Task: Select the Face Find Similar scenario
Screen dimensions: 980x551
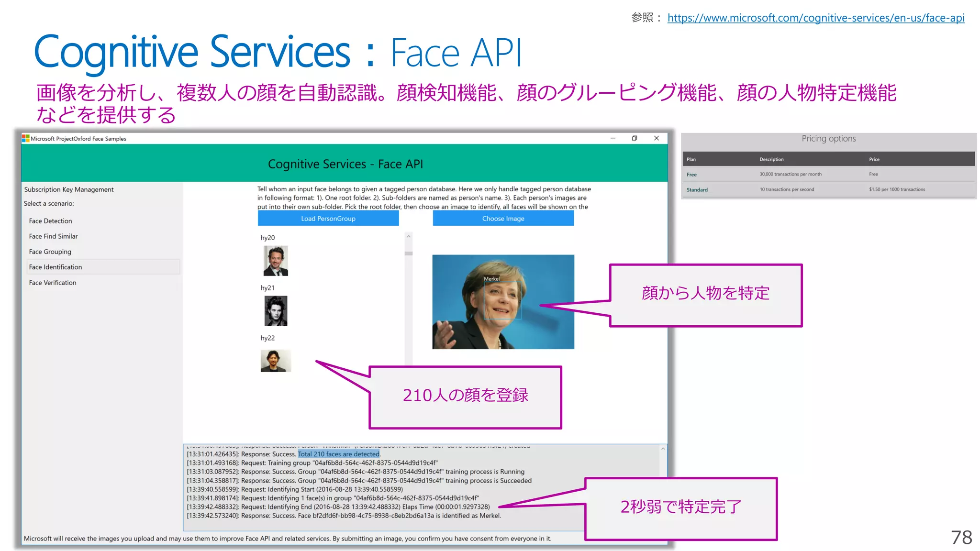Action: pos(53,236)
